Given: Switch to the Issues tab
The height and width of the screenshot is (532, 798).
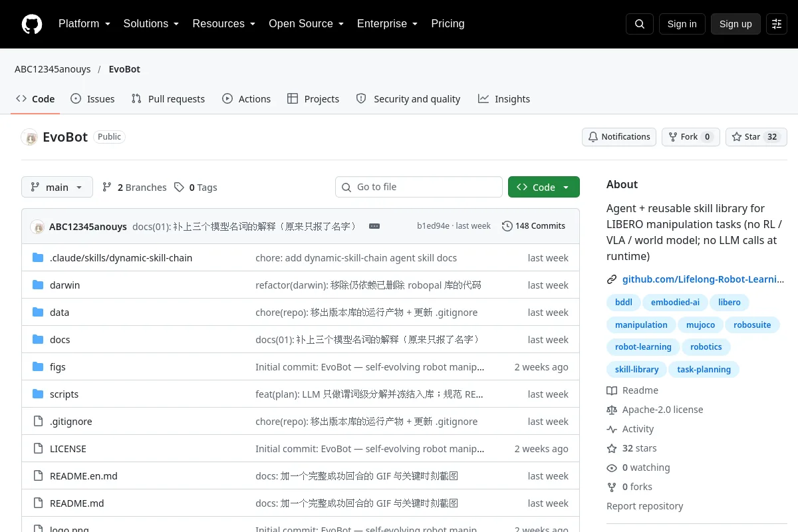Looking at the screenshot, I should 92,99.
